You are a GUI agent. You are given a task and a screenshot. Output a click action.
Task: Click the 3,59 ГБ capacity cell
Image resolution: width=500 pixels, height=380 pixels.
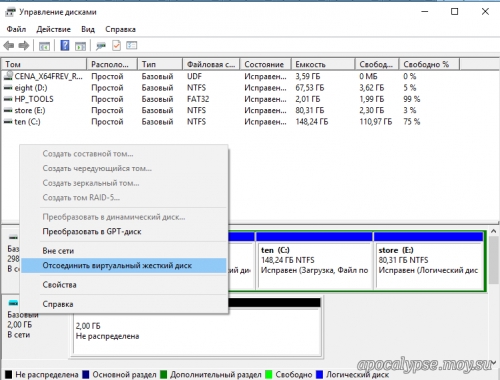(x=308, y=77)
